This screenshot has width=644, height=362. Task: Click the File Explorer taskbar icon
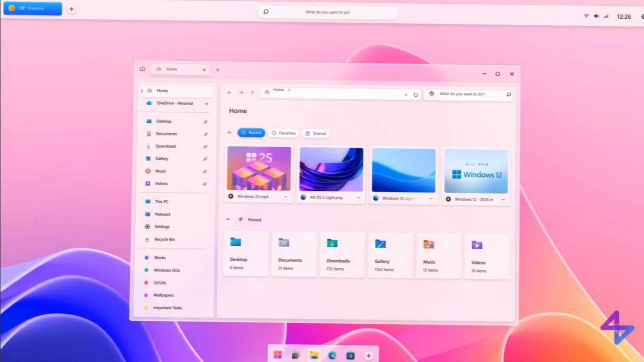point(314,355)
